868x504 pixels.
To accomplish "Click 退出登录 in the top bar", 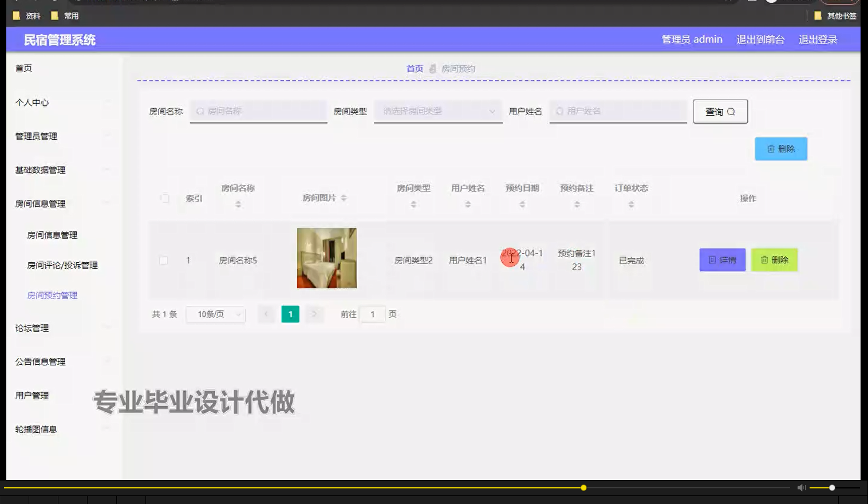I will pyautogui.click(x=818, y=39).
